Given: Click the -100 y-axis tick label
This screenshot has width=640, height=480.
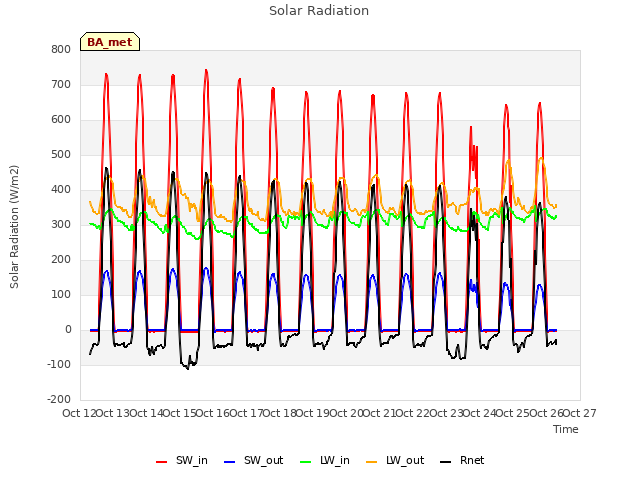Looking at the screenshot, I should pos(59,364).
